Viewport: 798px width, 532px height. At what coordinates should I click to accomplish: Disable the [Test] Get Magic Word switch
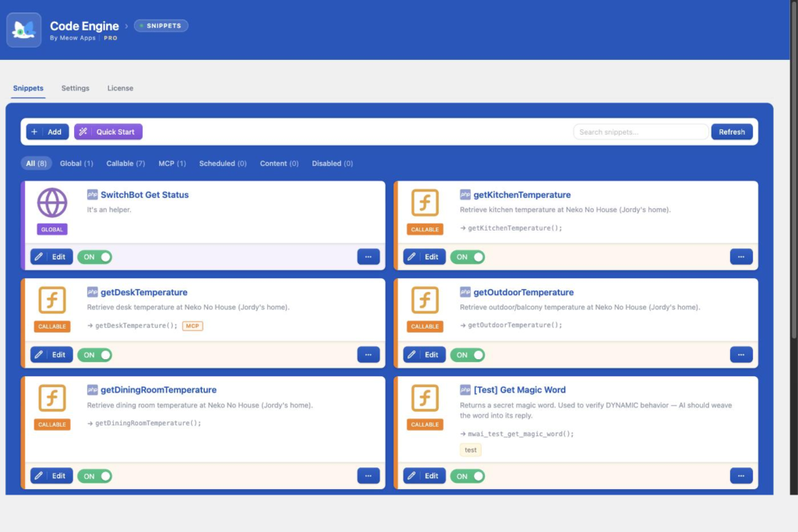point(468,476)
